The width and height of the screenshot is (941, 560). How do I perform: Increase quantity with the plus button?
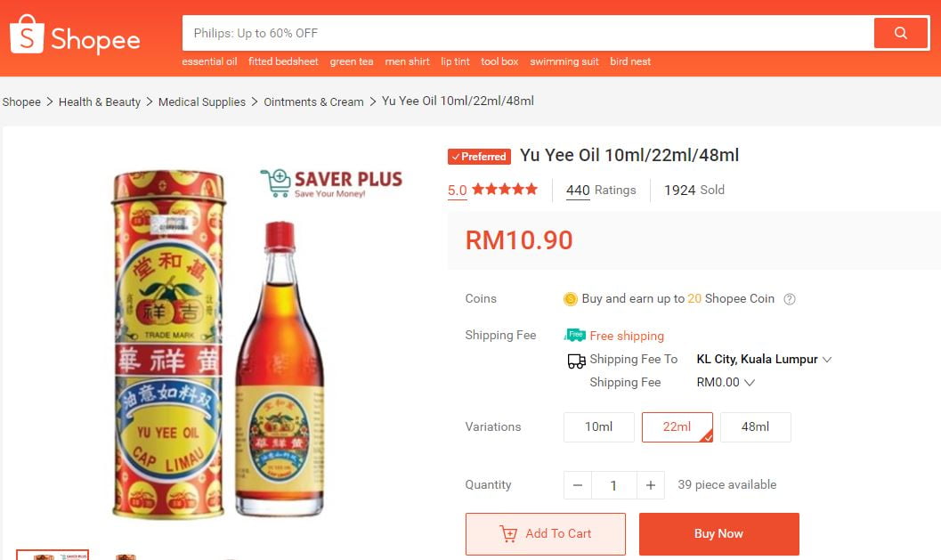click(651, 485)
